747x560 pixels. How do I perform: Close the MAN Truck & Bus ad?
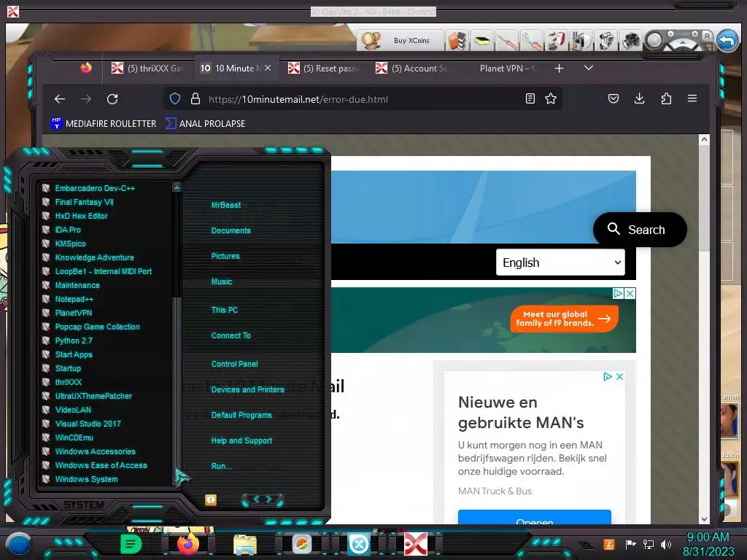pos(619,377)
